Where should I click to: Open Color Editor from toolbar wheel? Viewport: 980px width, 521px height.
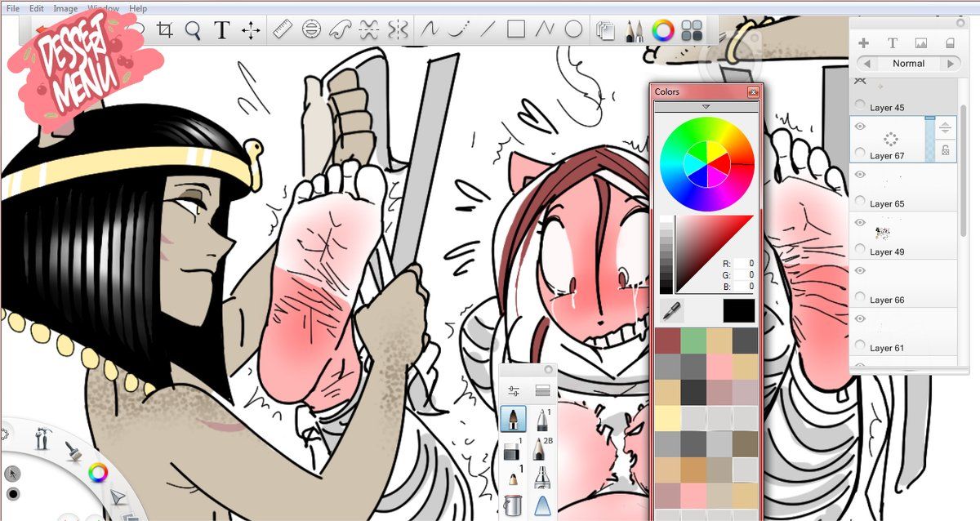(663, 31)
